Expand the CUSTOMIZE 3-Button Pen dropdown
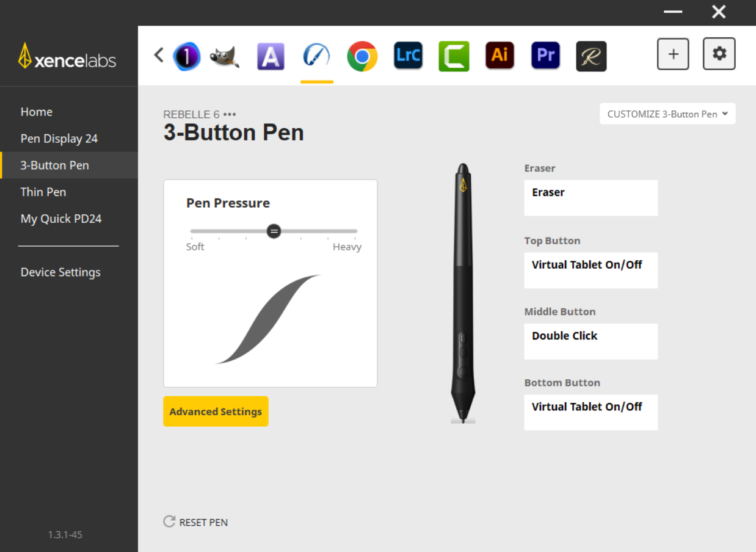The height and width of the screenshot is (552, 756). tap(667, 114)
